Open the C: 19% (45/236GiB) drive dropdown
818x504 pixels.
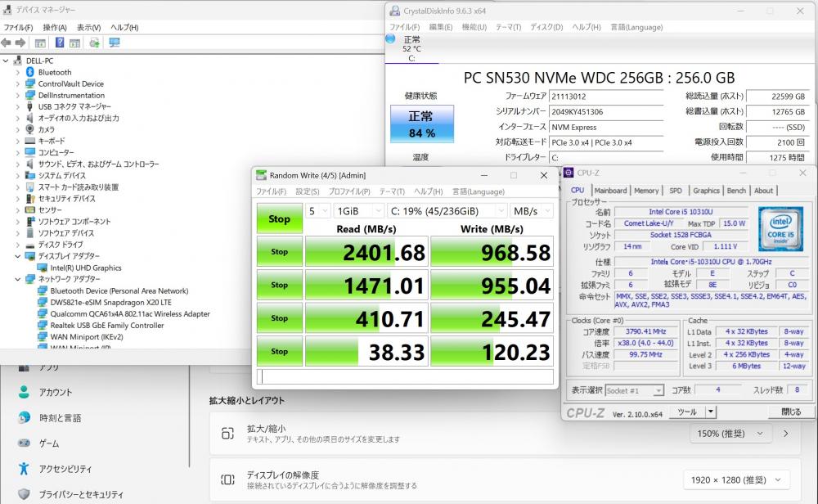pos(447,211)
